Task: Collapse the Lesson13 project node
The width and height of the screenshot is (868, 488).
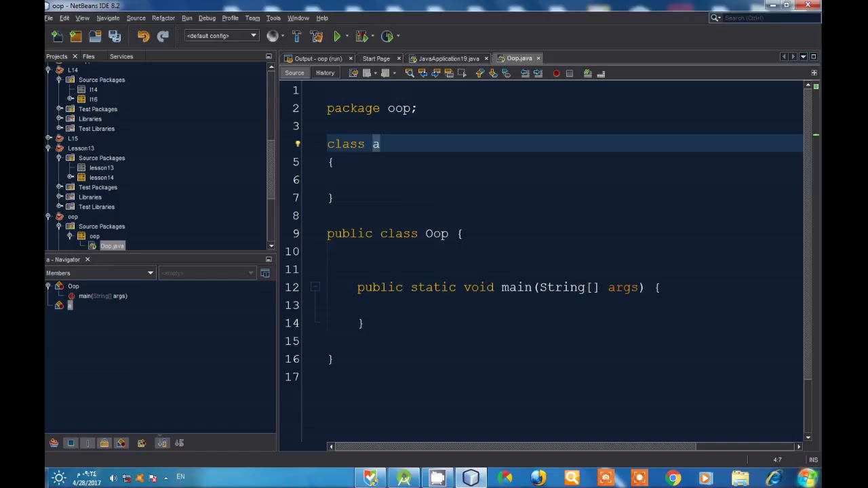Action: click(x=49, y=148)
